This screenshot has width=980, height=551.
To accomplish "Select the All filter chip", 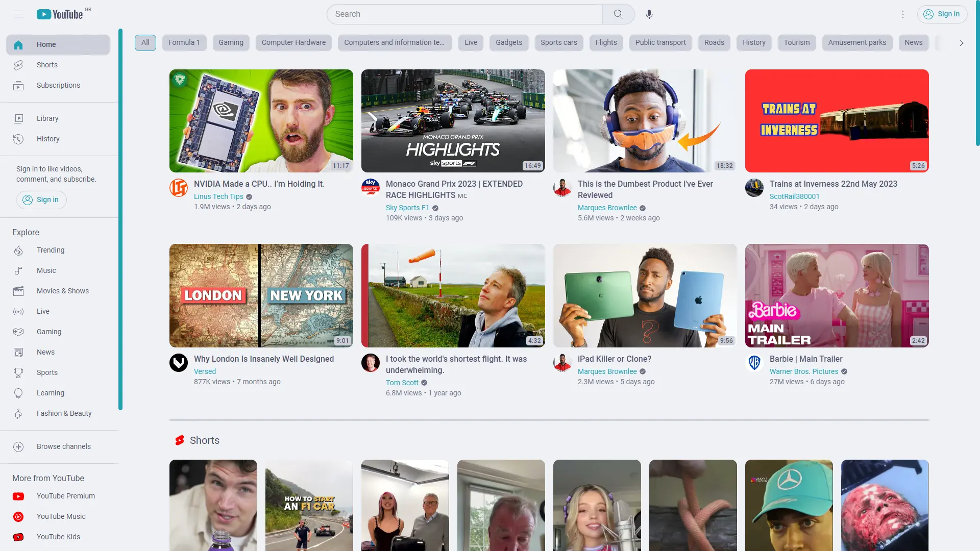I will [x=145, y=42].
